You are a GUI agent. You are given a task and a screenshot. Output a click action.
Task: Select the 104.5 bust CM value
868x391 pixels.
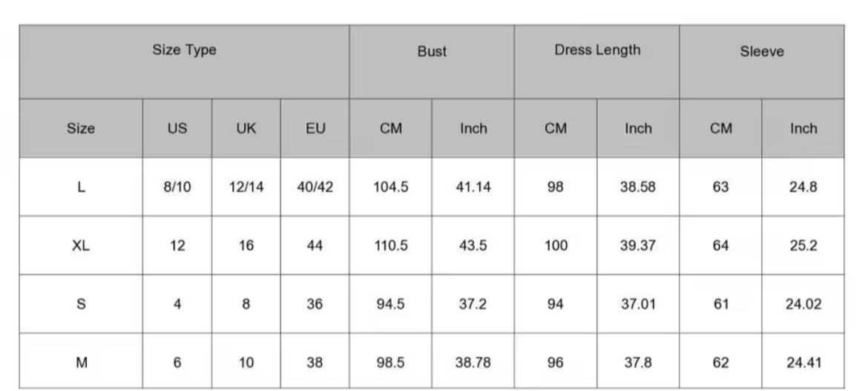(391, 187)
